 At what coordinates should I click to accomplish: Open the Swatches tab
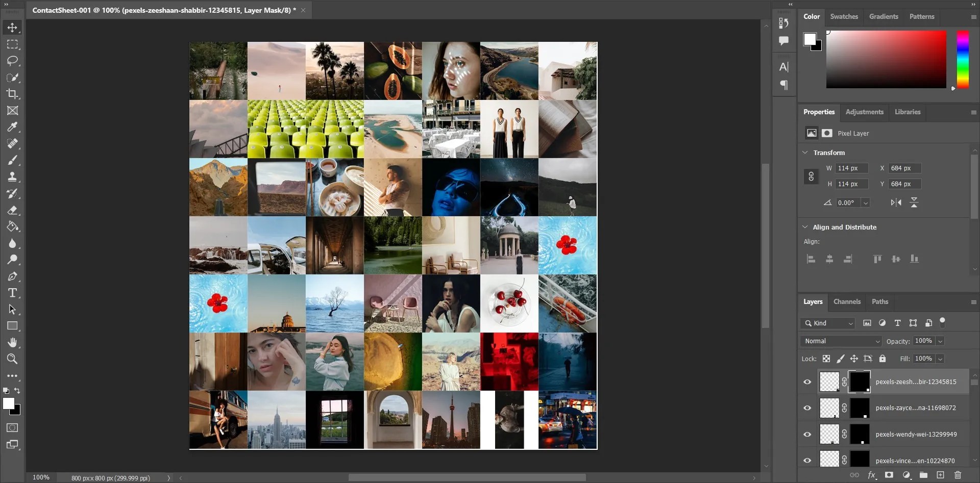click(x=843, y=16)
